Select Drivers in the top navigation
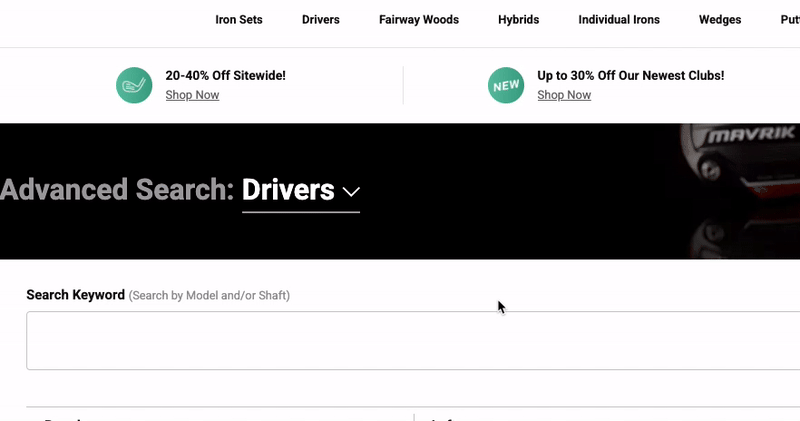The width and height of the screenshot is (800, 421). click(x=321, y=19)
